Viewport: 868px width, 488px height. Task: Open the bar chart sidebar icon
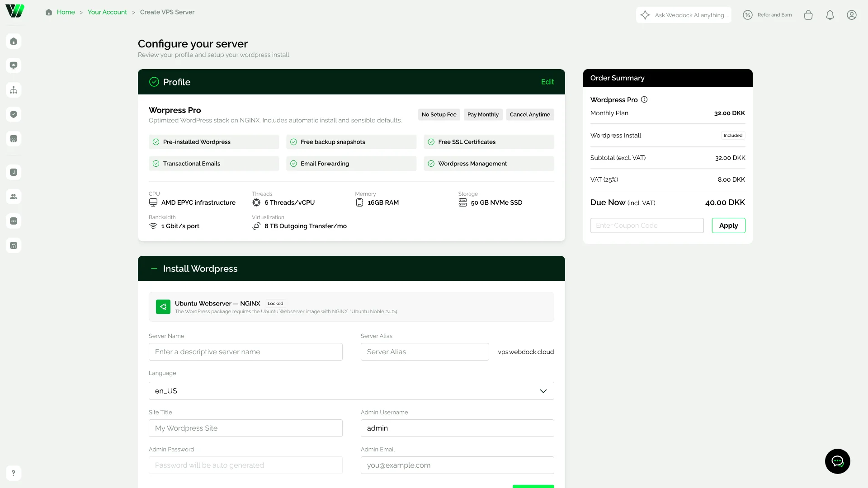(14, 173)
